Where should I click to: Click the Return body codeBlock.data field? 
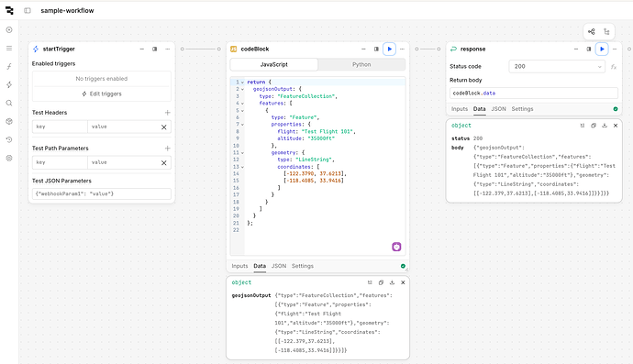[x=534, y=94]
